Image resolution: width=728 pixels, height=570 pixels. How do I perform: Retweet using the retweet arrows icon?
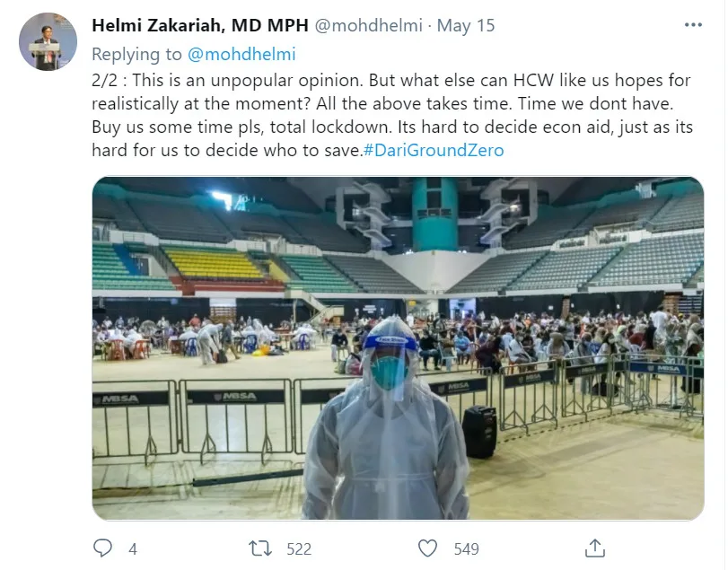[259, 548]
